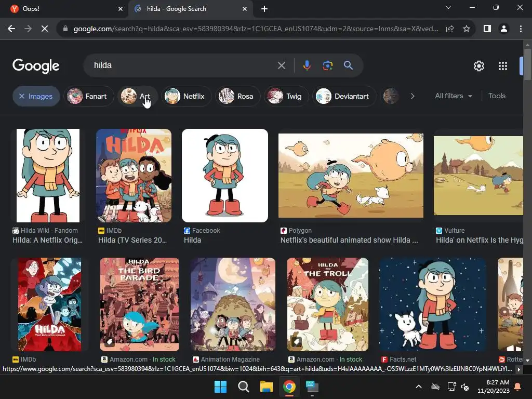Screen dimensions: 532x399
Task: Close the 'hilda - Google Search' tab
Action: pos(245,9)
